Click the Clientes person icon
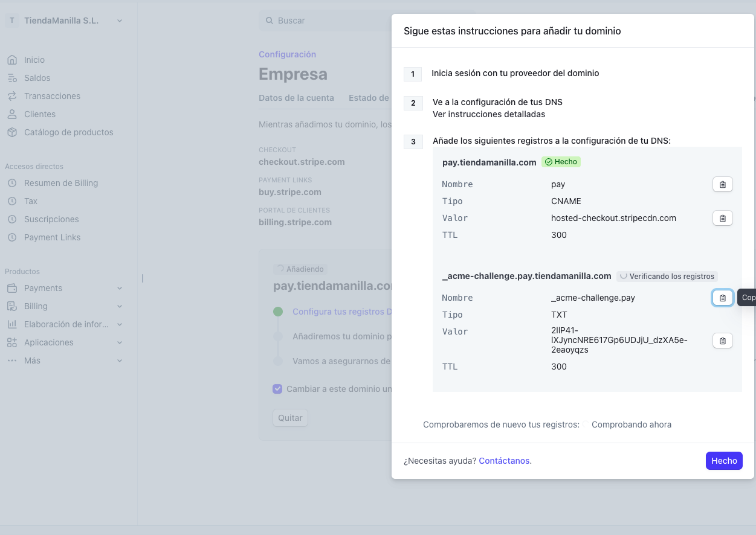This screenshot has width=756, height=535. click(x=12, y=114)
